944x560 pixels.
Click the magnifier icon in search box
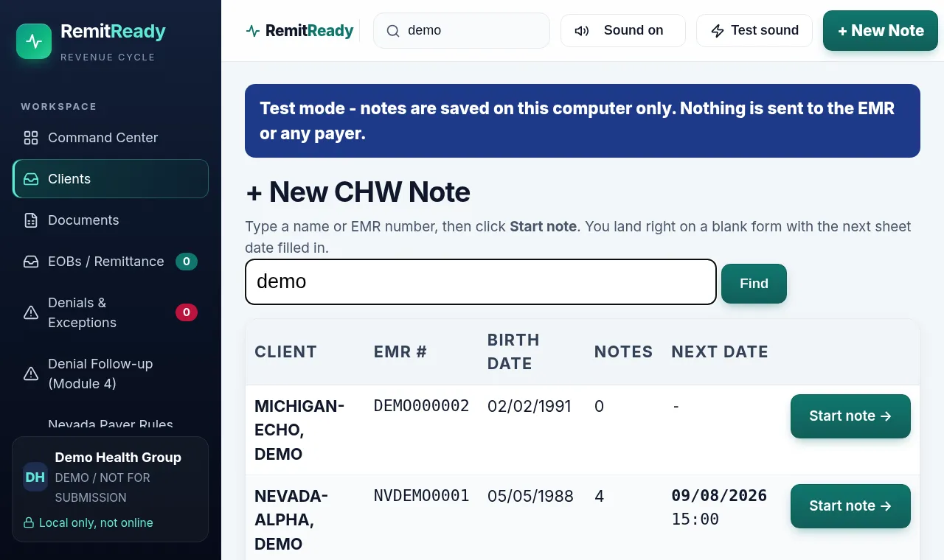393,31
